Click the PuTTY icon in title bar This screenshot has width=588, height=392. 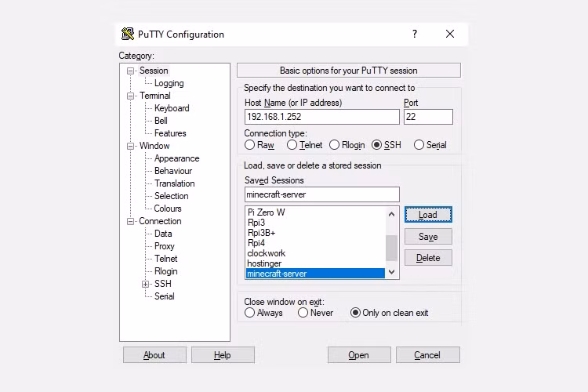pos(128,34)
